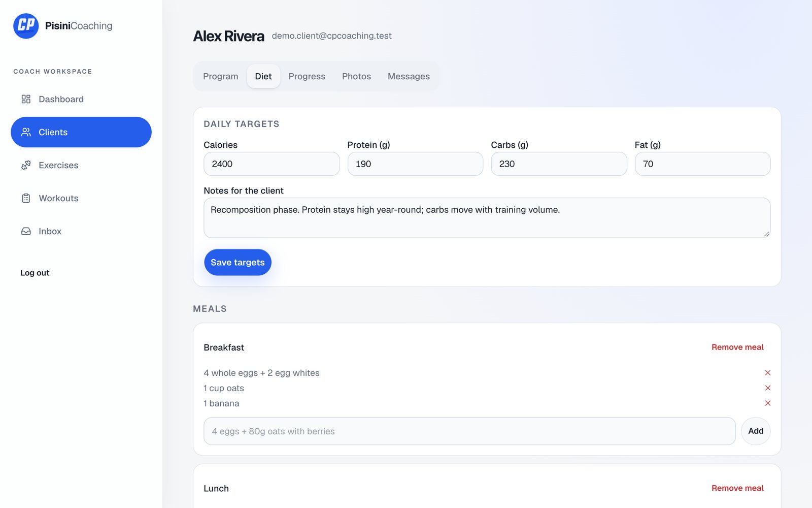Click Add for the Breakfast item

[x=756, y=431]
